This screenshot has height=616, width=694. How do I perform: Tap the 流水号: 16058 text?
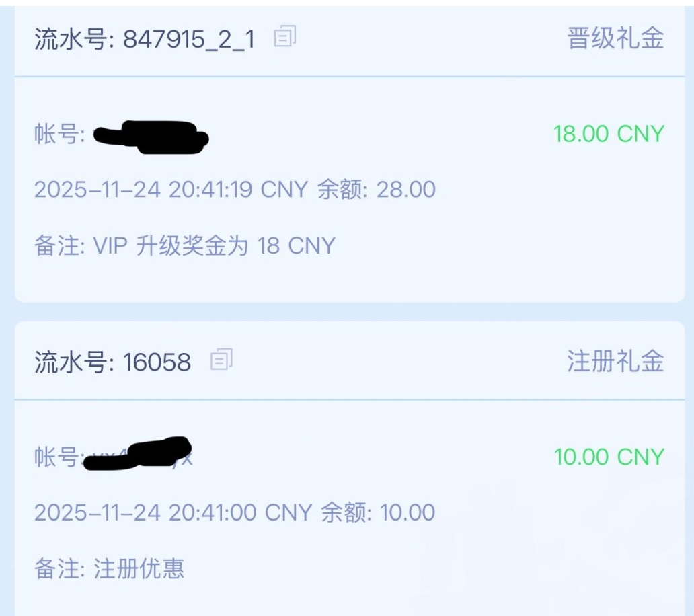coord(112,362)
